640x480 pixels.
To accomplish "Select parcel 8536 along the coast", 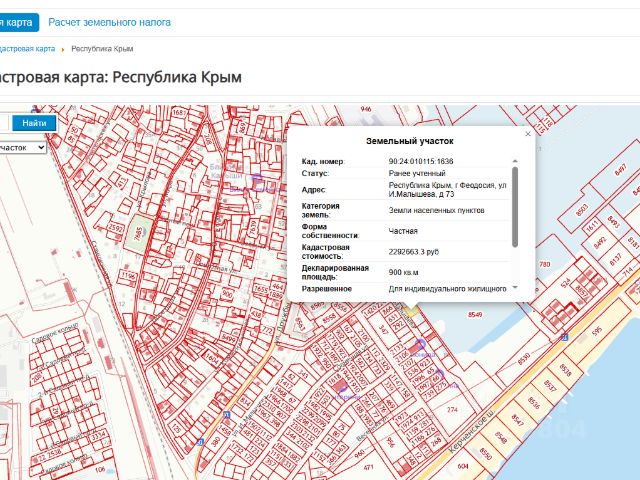I will pos(534,402).
